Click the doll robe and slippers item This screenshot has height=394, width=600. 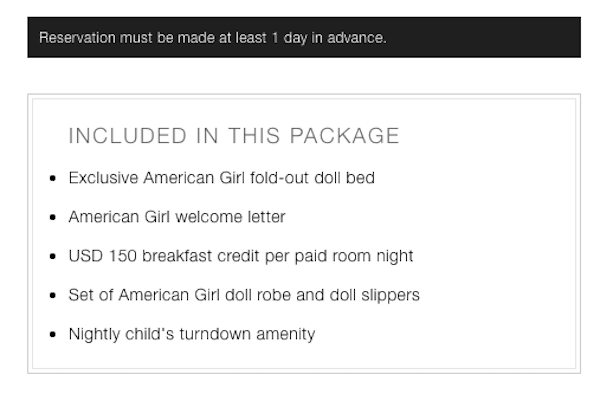coord(244,295)
